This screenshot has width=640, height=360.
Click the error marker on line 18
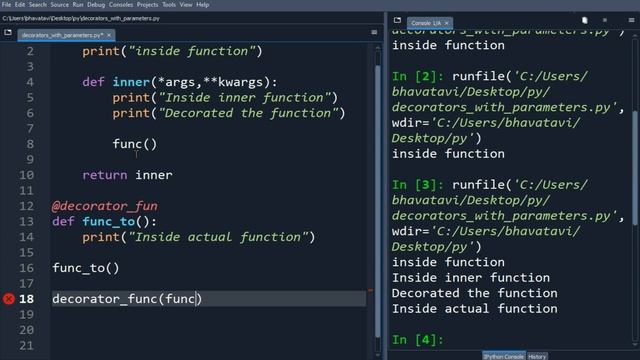click(x=9, y=299)
